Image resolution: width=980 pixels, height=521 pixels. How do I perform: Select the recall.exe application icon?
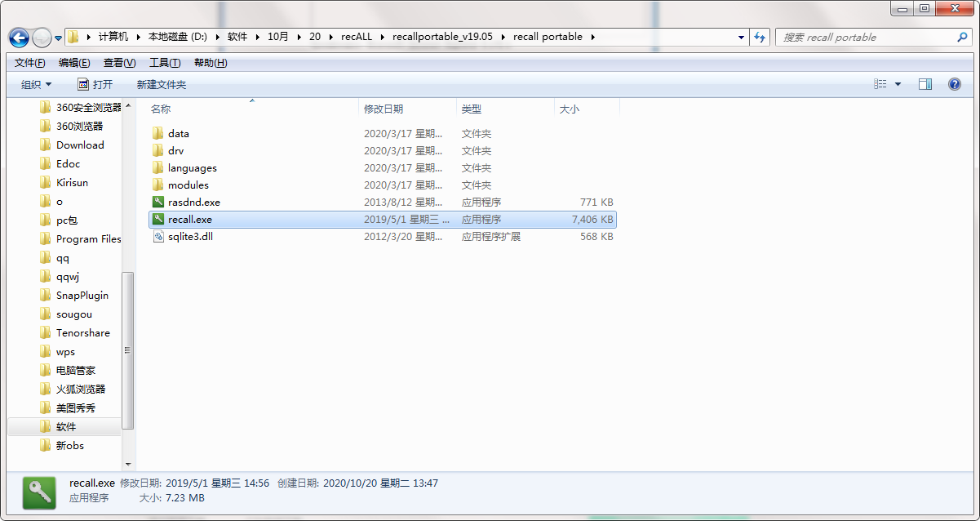[158, 219]
